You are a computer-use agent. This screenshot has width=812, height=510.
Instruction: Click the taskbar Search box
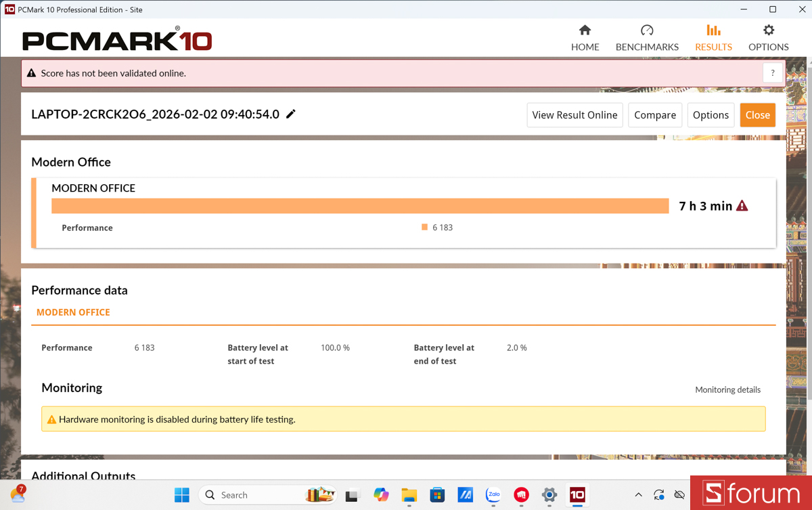(x=269, y=495)
